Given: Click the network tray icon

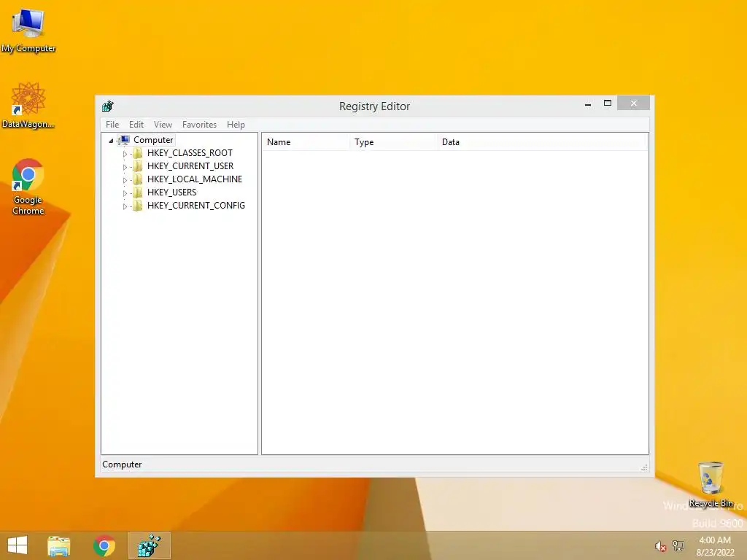Looking at the screenshot, I should (x=678, y=545).
